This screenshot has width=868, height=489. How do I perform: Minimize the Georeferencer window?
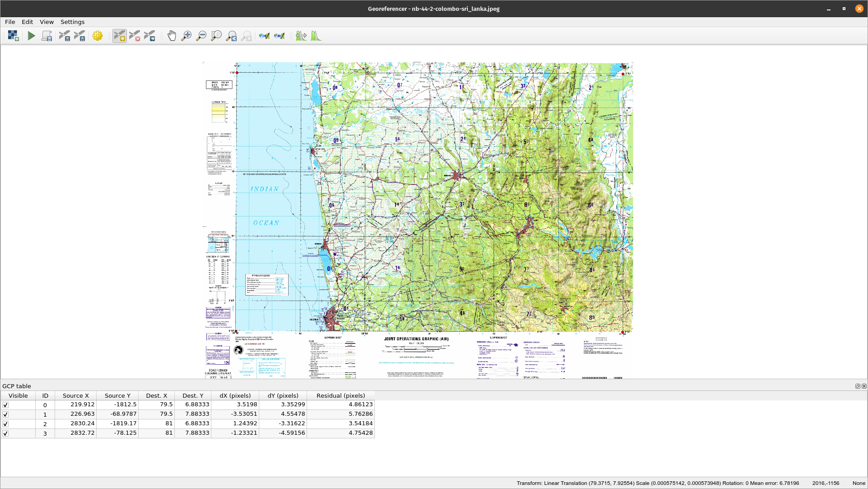point(829,9)
